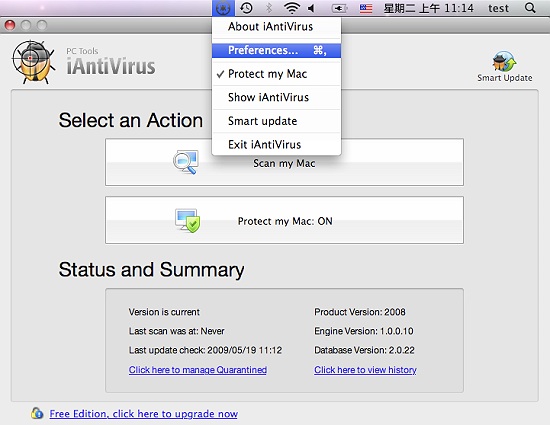Screen dimensions: 550x425
Task: Open the iAntiVirus menu bar icon
Action: tap(223, 8)
